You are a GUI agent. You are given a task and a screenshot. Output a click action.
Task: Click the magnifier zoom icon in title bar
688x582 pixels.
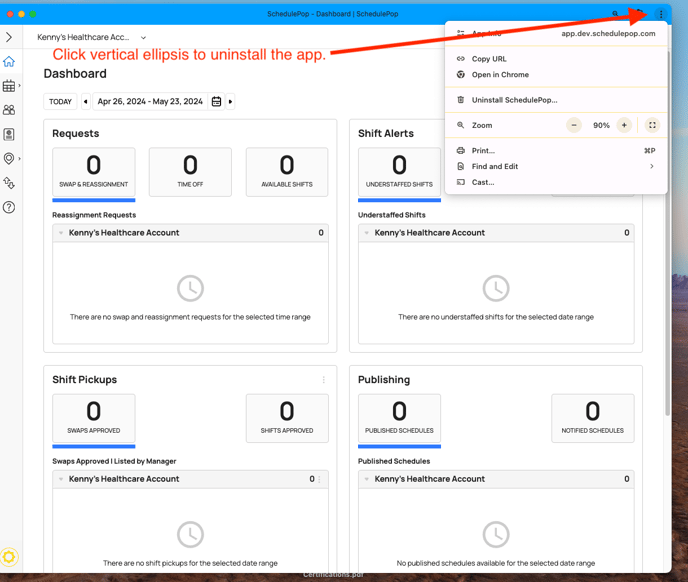[615, 14]
